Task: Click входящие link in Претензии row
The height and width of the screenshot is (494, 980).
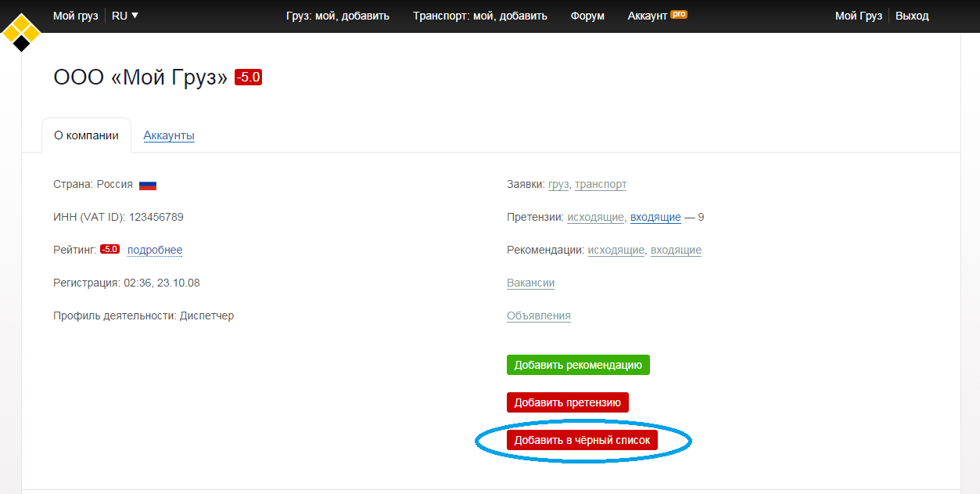Action: coord(655,217)
